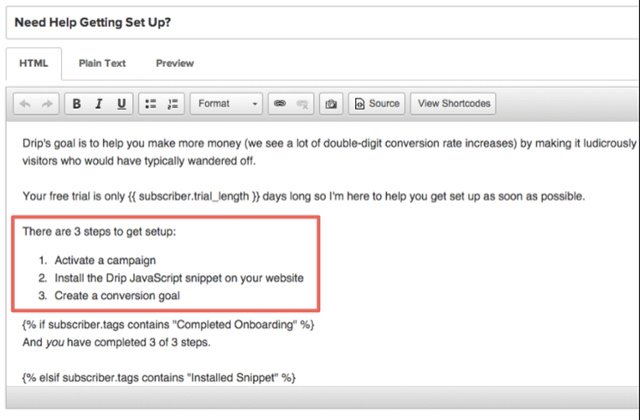
Task: Click "There are 3 steps to get setup:"
Action: coord(99,232)
